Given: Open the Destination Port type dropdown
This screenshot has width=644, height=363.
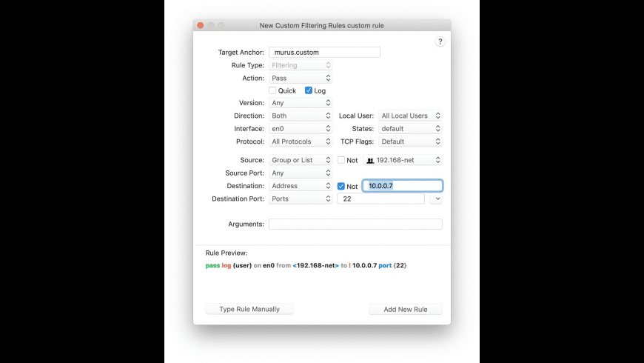Looking at the screenshot, I should click(301, 199).
